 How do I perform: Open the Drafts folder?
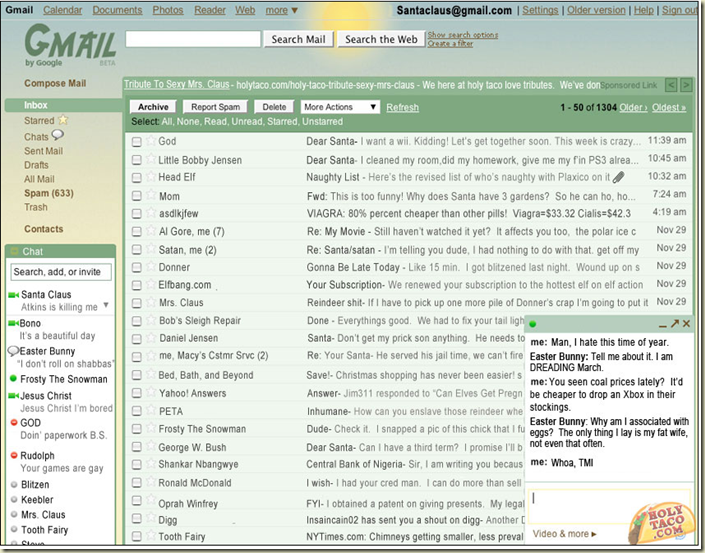click(36, 165)
